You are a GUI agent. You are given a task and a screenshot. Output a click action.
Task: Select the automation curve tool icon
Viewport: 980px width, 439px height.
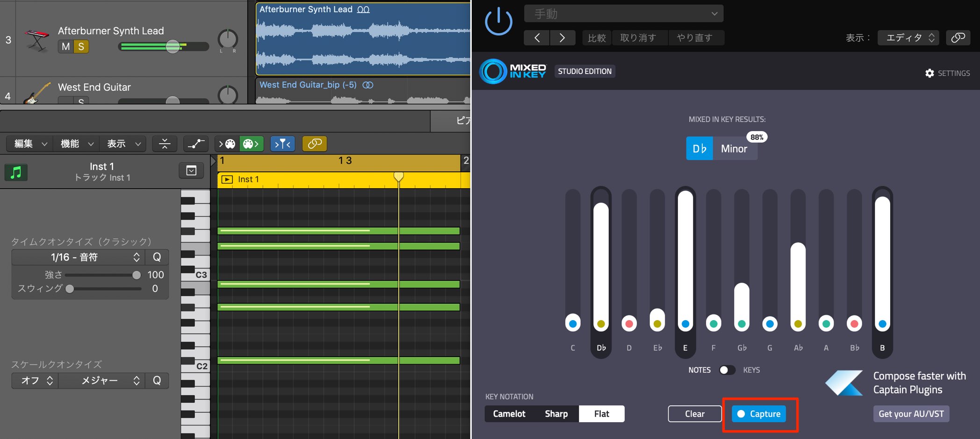[196, 144]
